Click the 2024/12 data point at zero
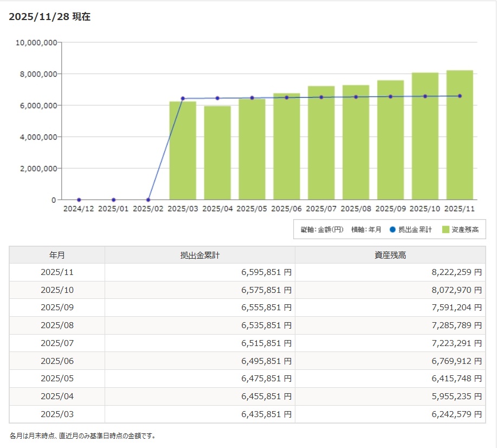This screenshot has height=448, width=497. tap(79, 200)
